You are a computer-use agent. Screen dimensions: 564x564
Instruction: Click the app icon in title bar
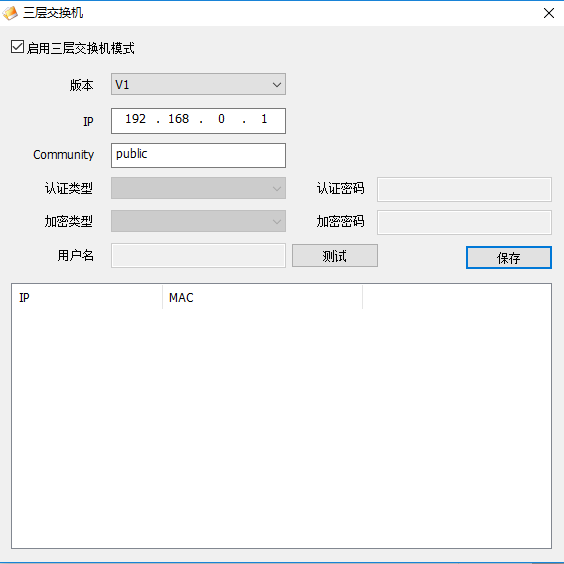pyautogui.click(x=10, y=13)
